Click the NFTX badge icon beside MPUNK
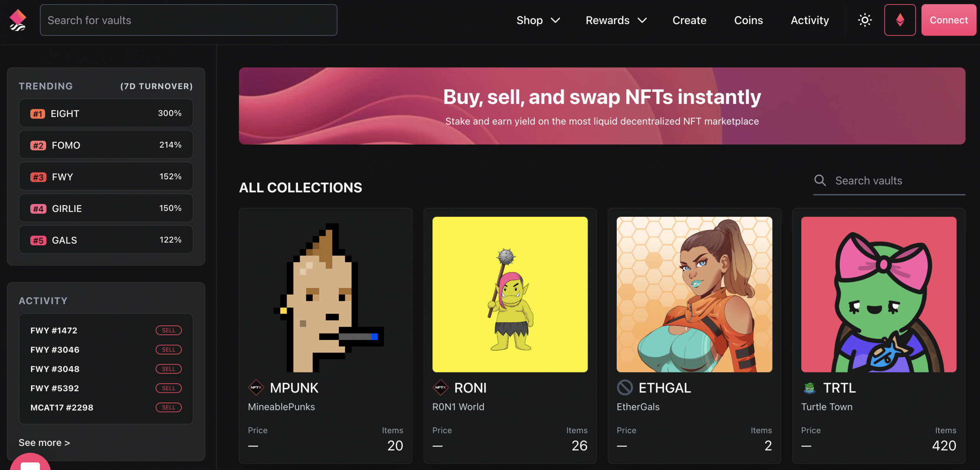 (256, 387)
